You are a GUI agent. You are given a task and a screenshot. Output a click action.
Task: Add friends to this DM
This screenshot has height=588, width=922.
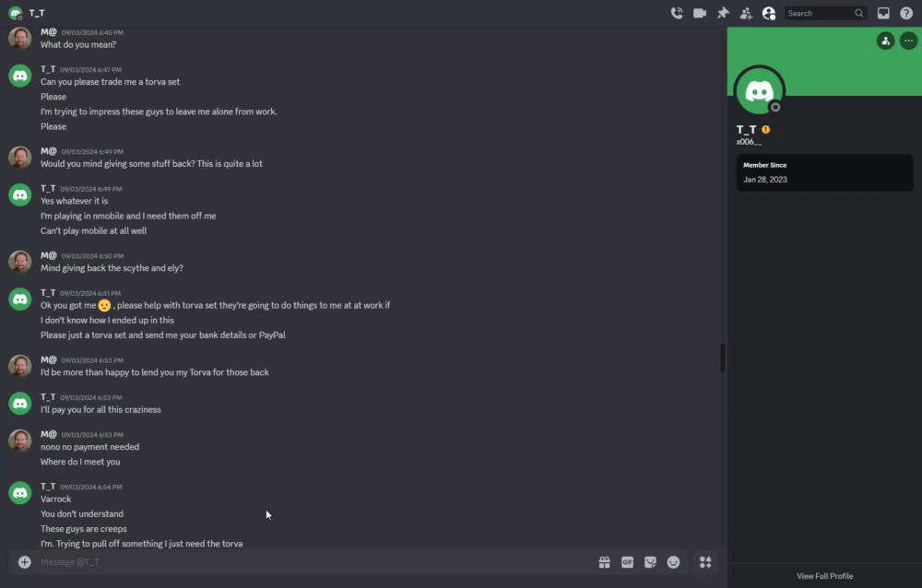click(x=746, y=13)
